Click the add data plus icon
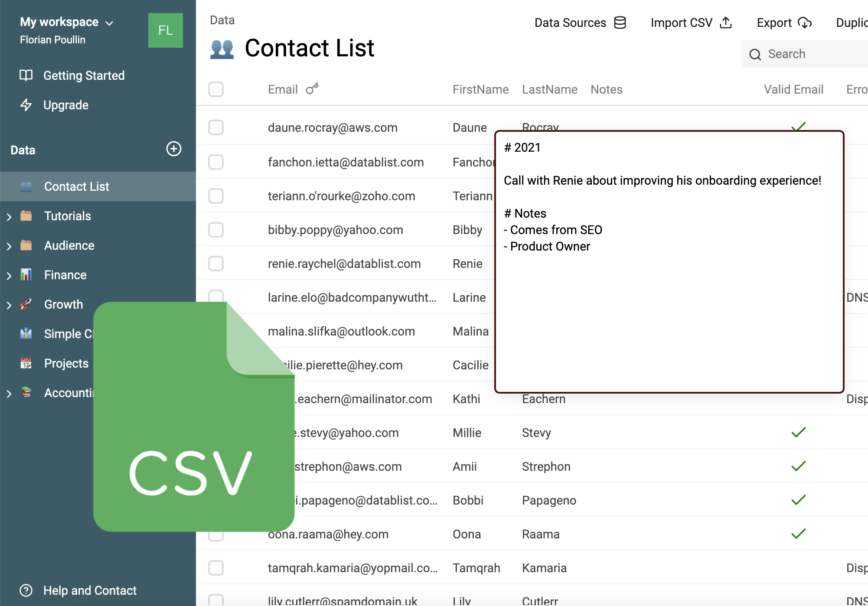This screenshot has height=606, width=868. [174, 149]
